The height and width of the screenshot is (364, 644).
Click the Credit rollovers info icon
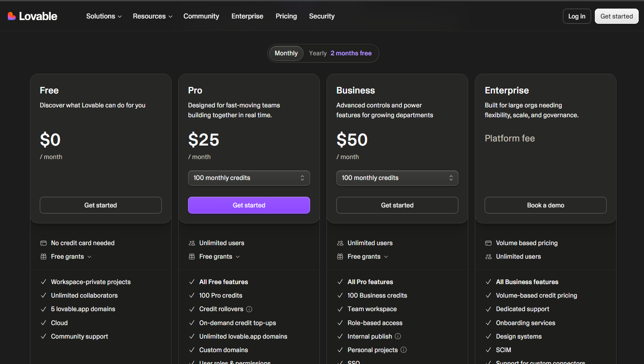point(249,309)
